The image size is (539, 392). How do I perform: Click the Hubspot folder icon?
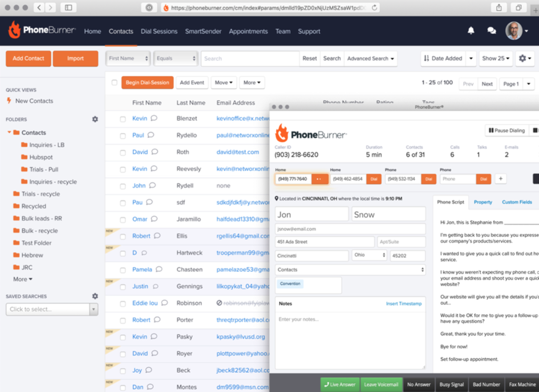click(x=24, y=157)
